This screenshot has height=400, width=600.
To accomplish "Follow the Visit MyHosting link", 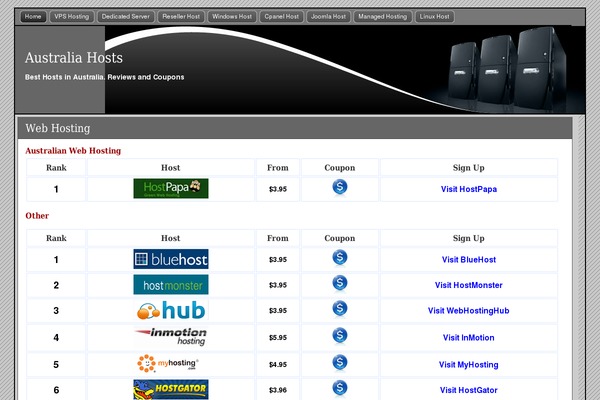I will click(x=469, y=364).
